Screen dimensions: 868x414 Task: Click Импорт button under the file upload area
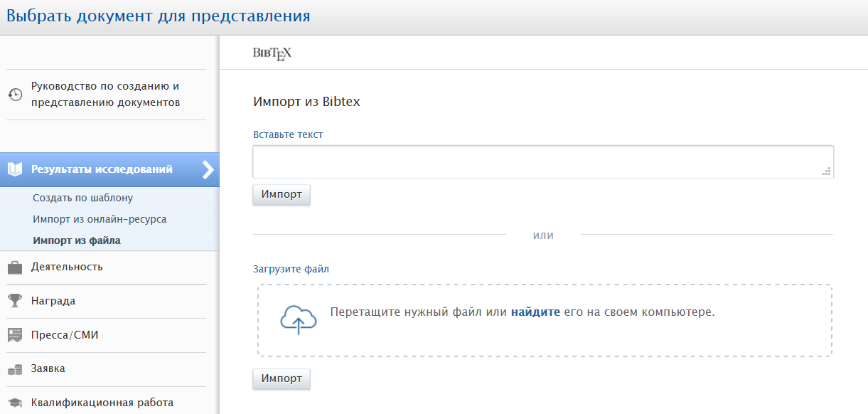point(282,378)
